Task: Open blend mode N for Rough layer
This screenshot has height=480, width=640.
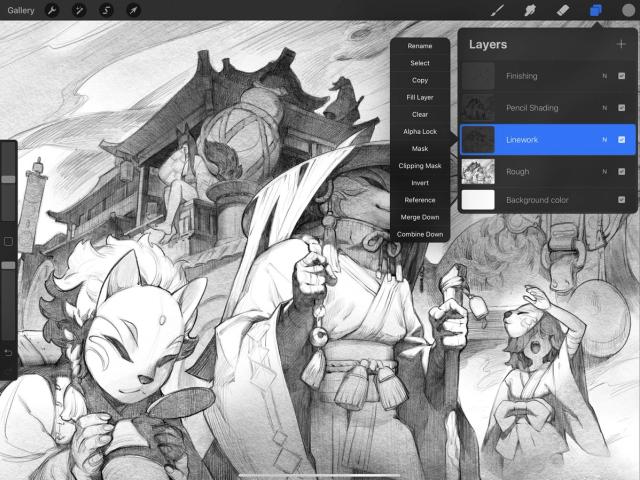Action: pyautogui.click(x=604, y=172)
